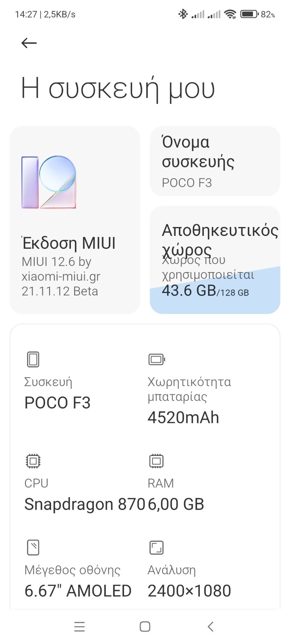Image resolution: width=290 pixels, height=644 pixels.
Task: Tap the screen size icon
Action: (33, 547)
